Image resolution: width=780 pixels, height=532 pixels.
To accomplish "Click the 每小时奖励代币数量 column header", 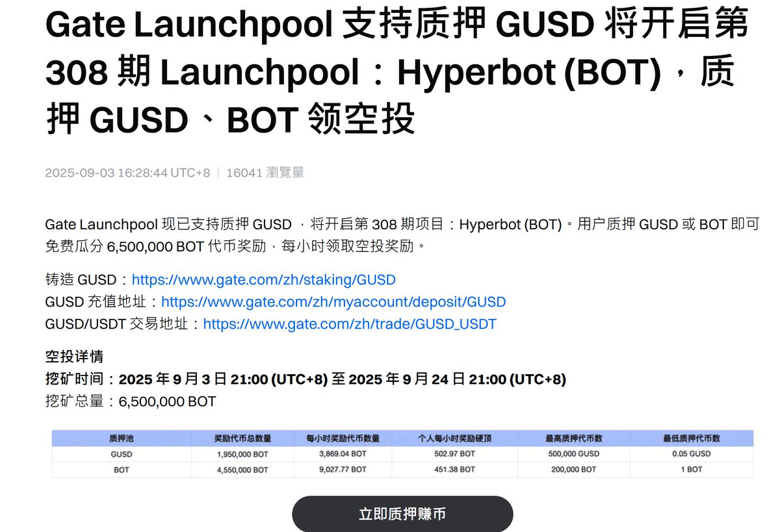I will coord(343,438).
